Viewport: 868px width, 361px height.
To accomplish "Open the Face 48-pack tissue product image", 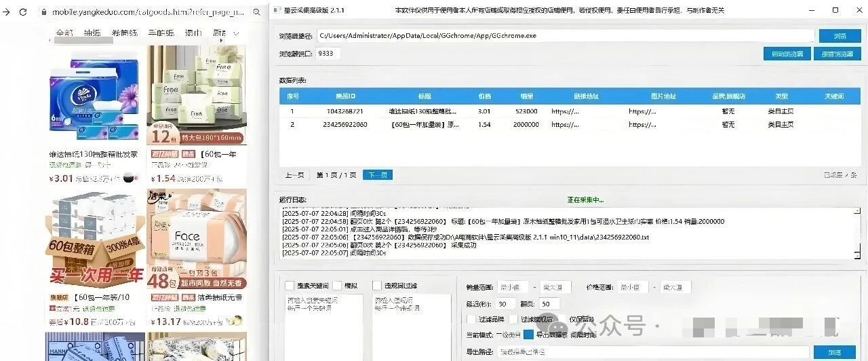I will point(196,239).
